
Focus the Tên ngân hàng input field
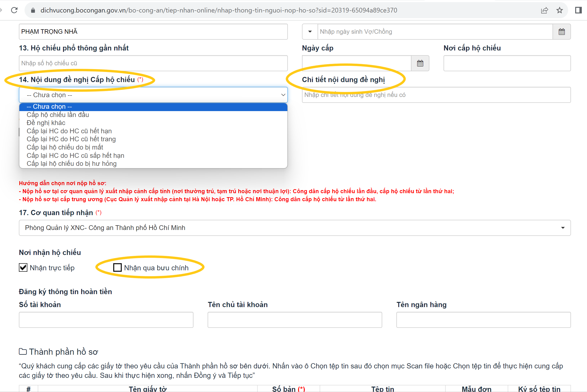[x=483, y=320]
